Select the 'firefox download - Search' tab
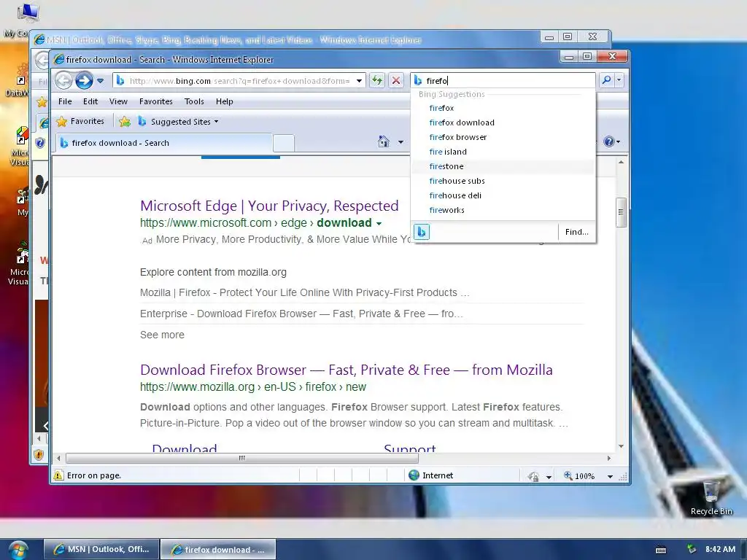This screenshot has width=747, height=560. 164,143
